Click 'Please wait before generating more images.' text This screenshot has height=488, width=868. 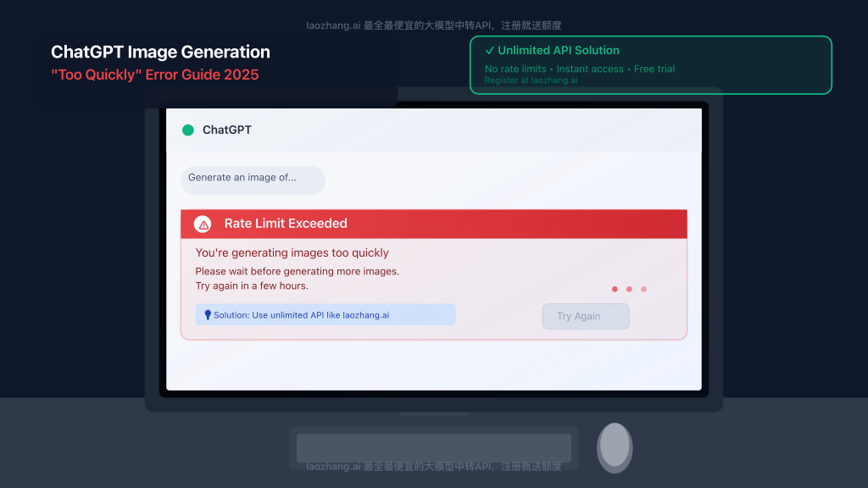coord(298,271)
